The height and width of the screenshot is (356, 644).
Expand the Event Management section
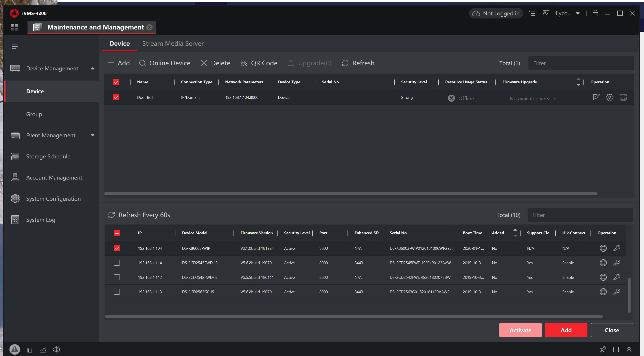point(92,135)
